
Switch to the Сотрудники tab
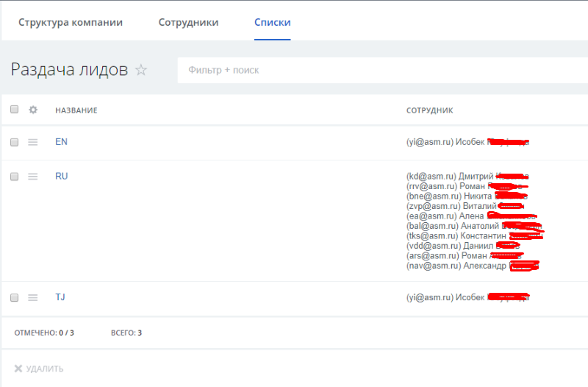[x=188, y=22]
